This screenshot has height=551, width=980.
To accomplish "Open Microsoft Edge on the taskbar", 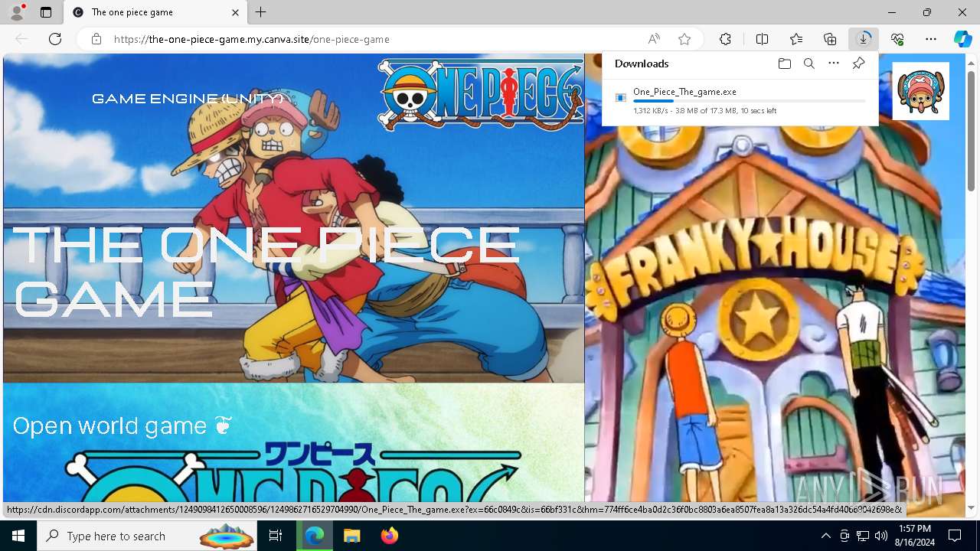I will point(315,536).
